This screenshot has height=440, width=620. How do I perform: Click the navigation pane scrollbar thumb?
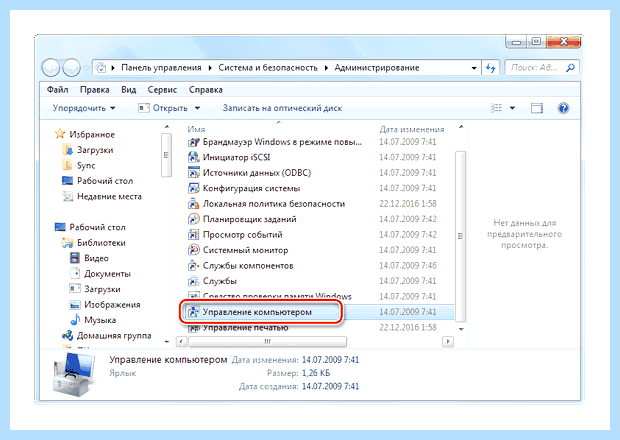click(166, 155)
